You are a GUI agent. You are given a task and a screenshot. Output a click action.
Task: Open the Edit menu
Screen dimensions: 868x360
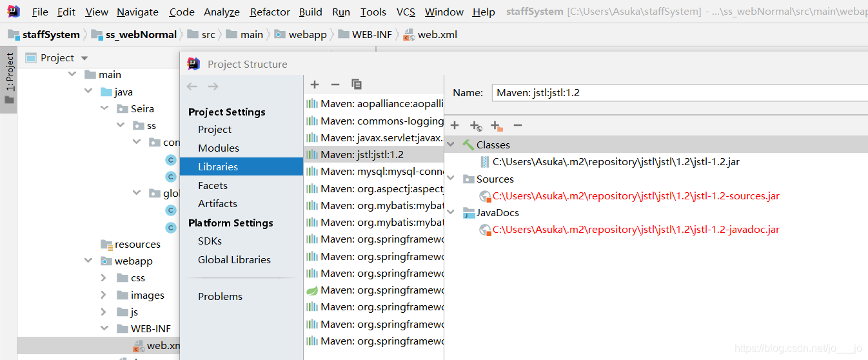pyautogui.click(x=66, y=12)
